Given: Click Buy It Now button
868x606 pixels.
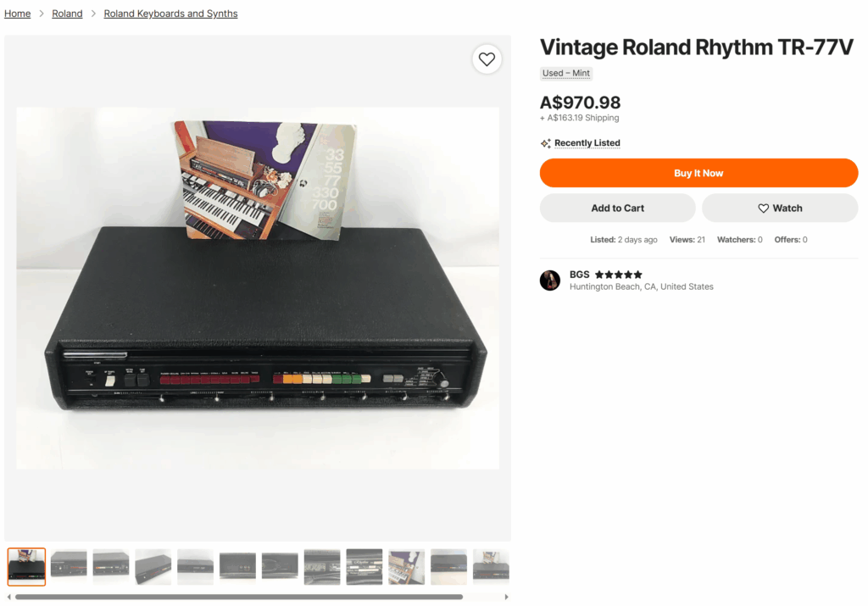Looking at the screenshot, I should 698,173.
